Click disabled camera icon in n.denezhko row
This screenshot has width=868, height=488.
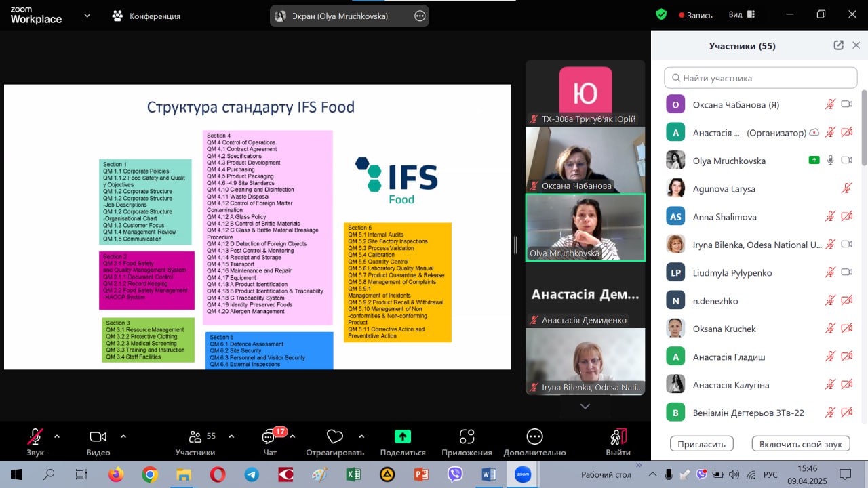[x=846, y=300]
